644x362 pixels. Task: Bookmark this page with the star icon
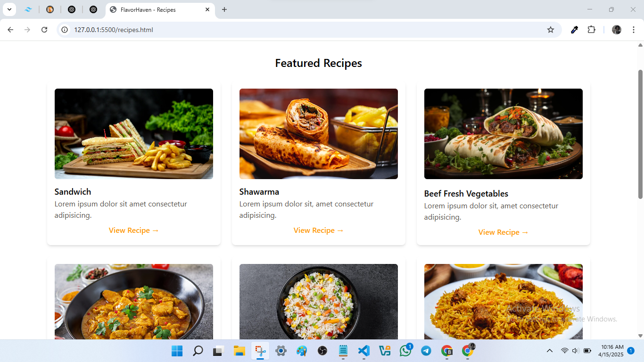tap(551, 30)
